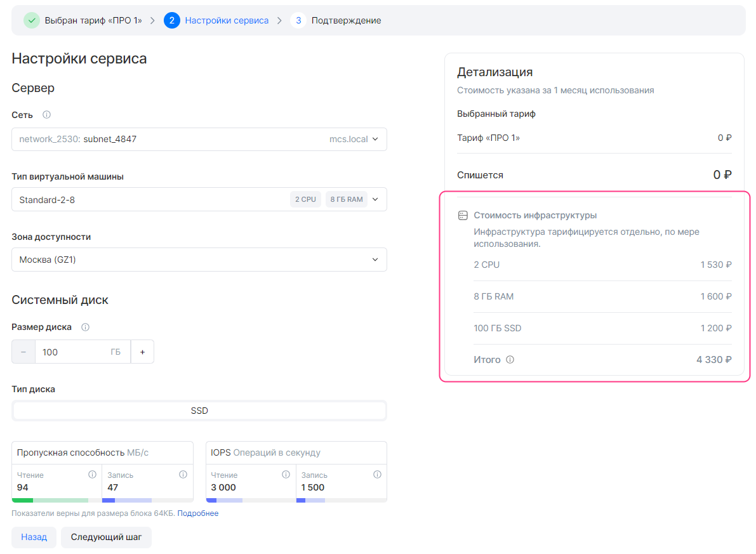Click the Спишется amount 0 ₽

[722, 175]
